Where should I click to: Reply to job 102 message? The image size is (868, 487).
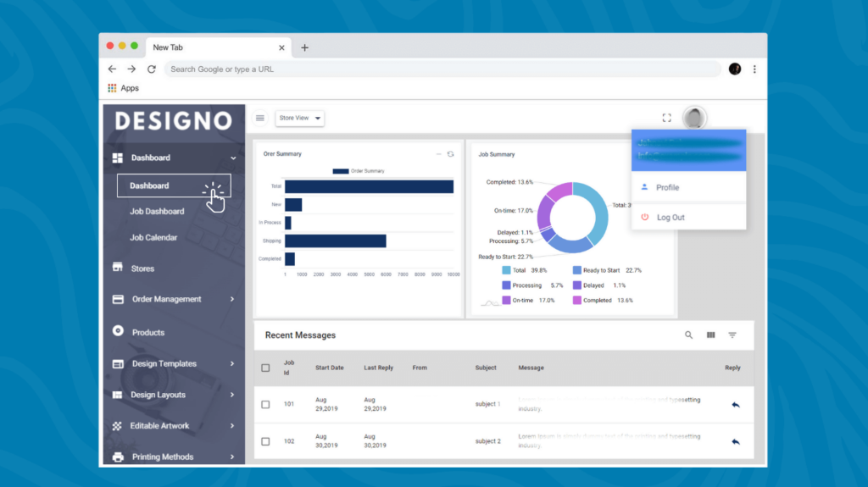click(x=735, y=441)
